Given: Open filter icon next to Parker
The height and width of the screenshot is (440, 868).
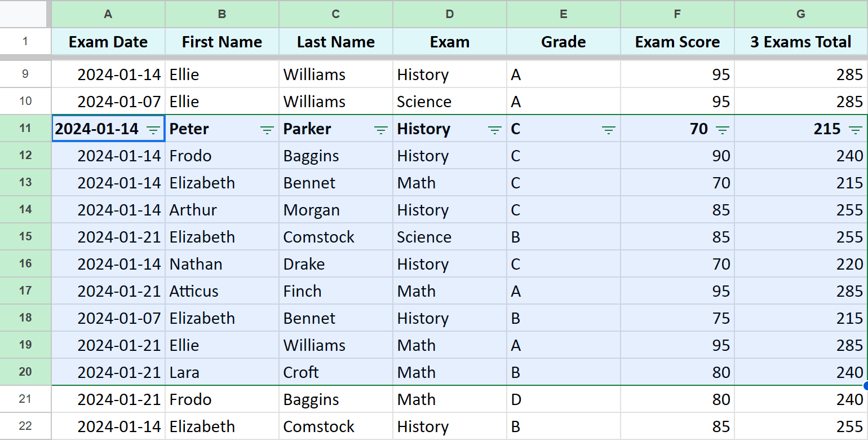Looking at the screenshot, I should coord(380,130).
